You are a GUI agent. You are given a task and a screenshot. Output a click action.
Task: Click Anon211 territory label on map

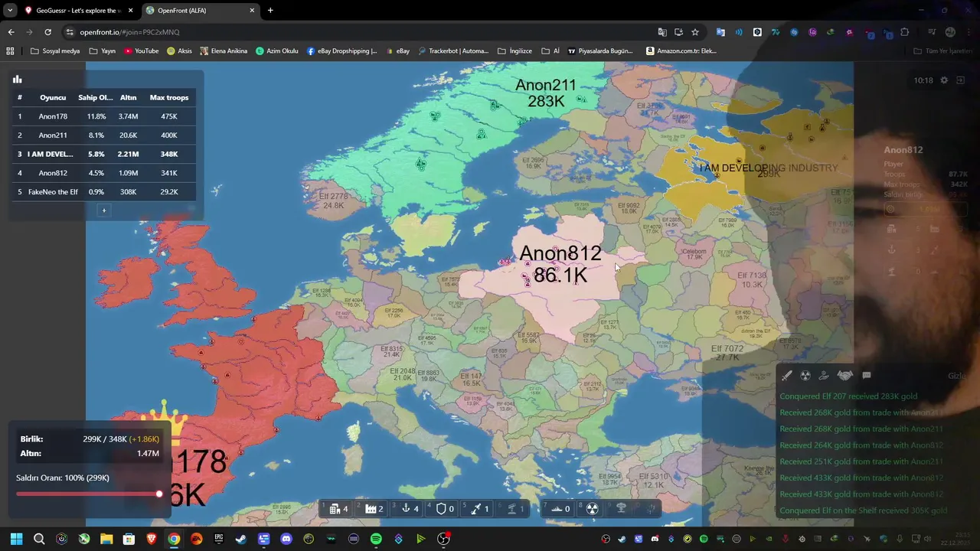pyautogui.click(x=546, y=93)
